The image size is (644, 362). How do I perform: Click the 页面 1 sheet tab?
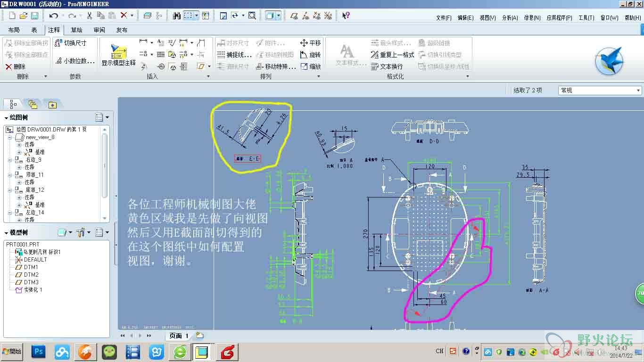click(179, 336)
